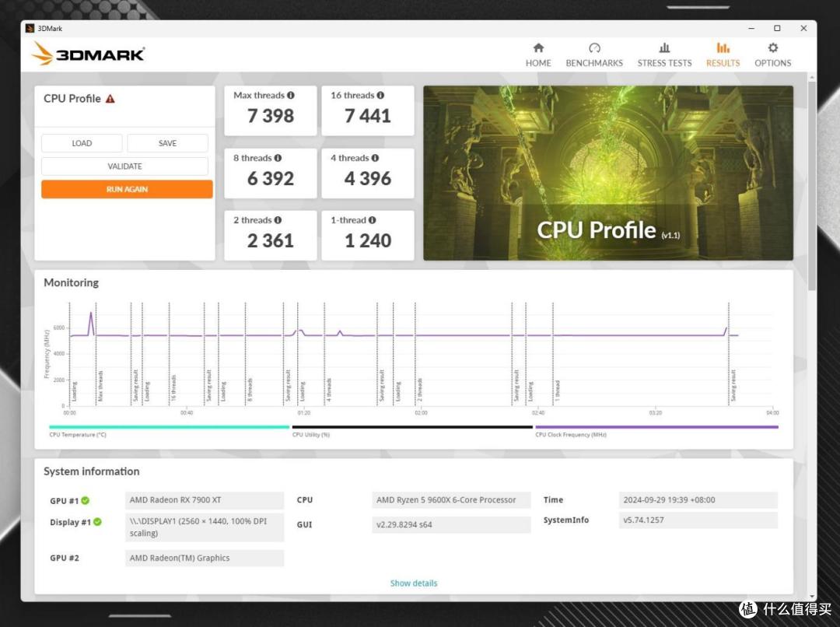
Task: Close the 3DMark window
Action: (x=803, y=29)
